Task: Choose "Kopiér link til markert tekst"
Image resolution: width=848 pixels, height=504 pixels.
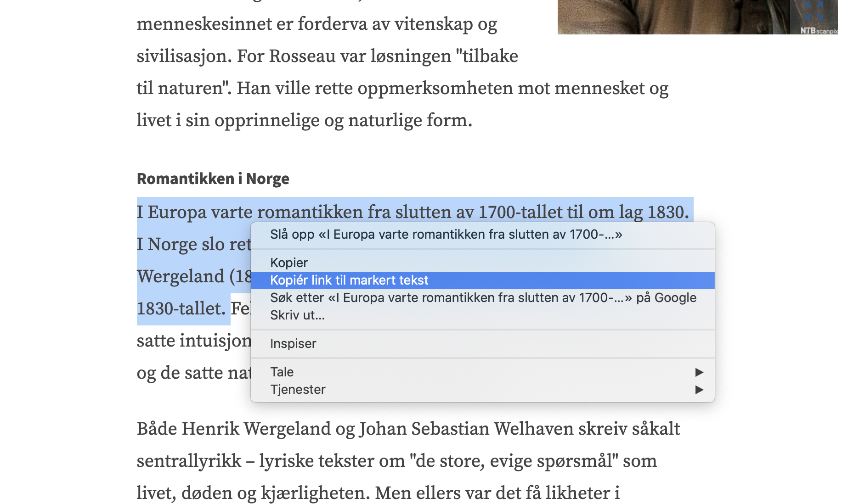Action: coord(349,280)
